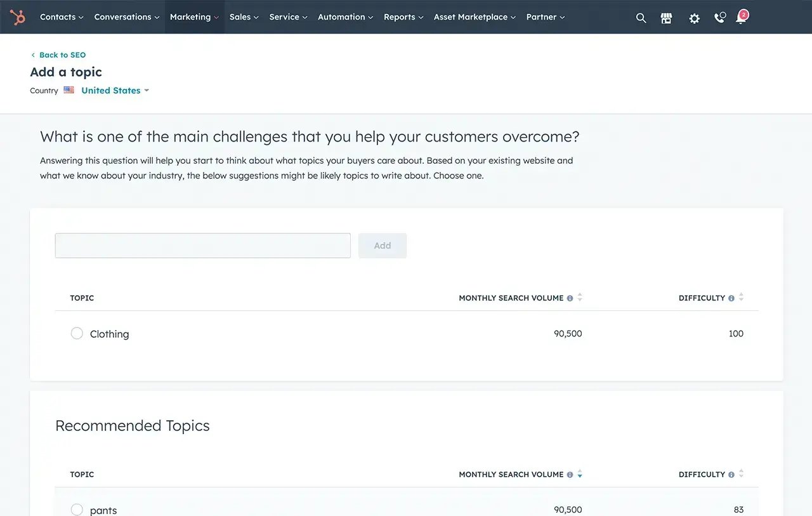Screen dimensions: 812x516
Task: Click the Add button
Action: 382,245
